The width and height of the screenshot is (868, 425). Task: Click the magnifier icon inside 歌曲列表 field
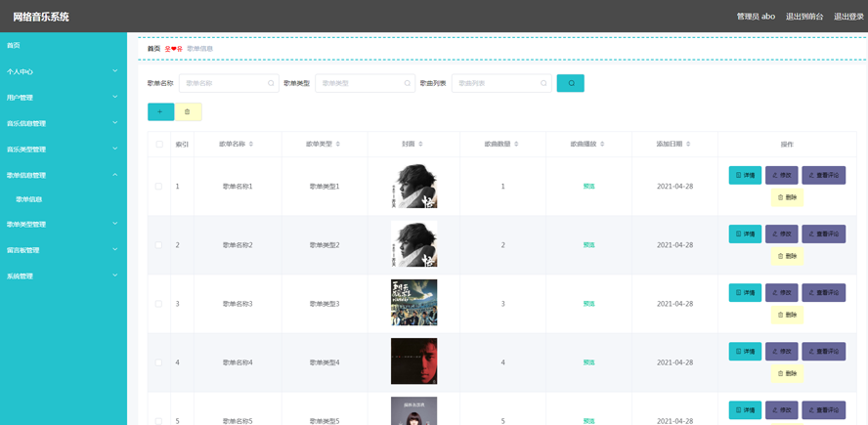(543, 83)
